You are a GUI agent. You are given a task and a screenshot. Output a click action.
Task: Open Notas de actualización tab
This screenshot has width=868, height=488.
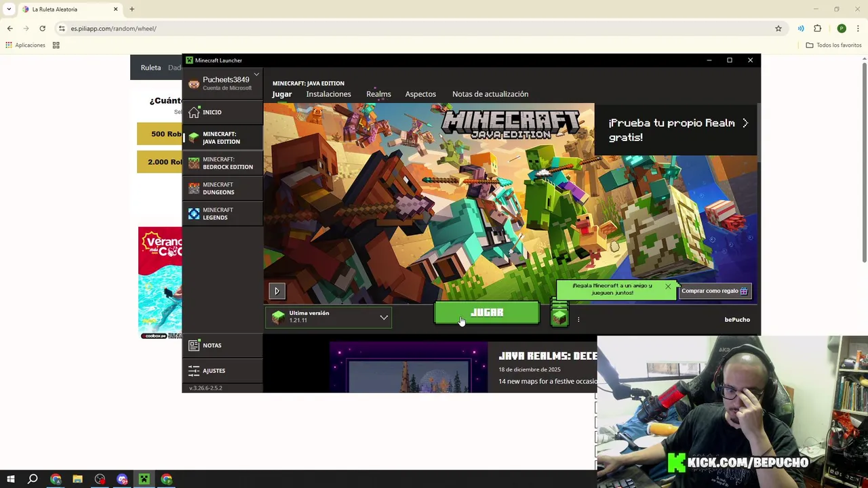point(490,94)
